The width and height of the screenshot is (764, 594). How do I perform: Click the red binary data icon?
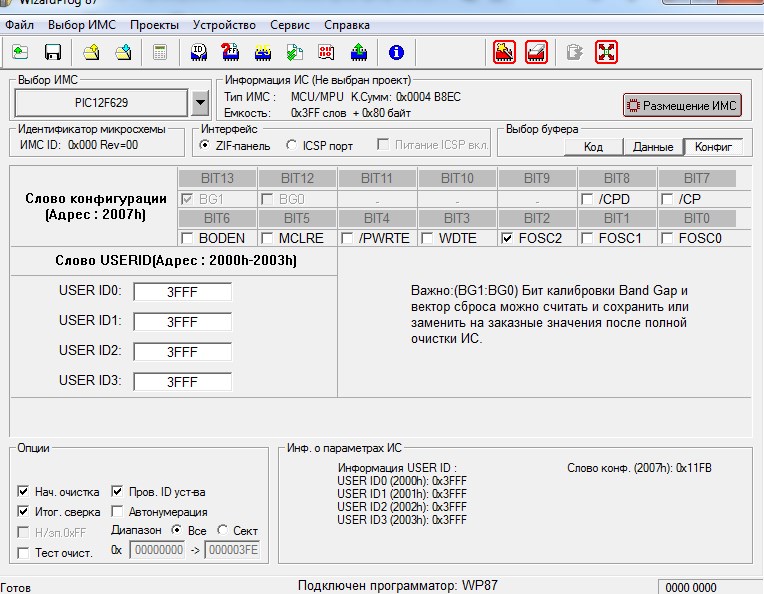(326, 52)
